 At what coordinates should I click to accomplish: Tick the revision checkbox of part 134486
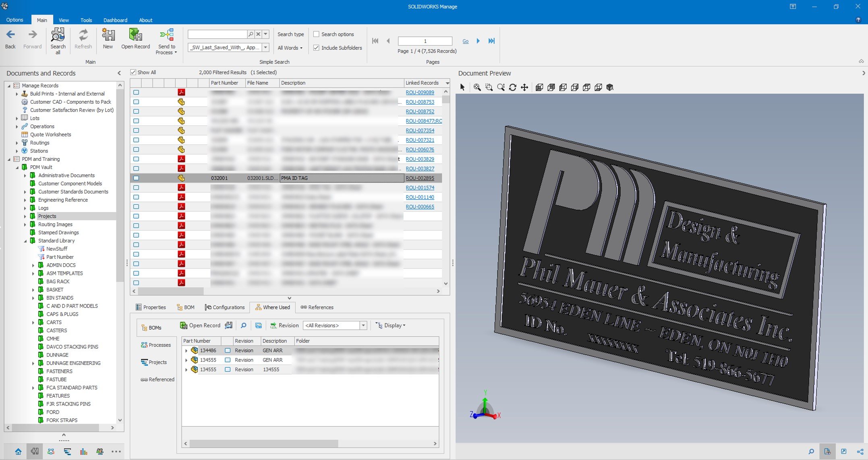point(228,350)
